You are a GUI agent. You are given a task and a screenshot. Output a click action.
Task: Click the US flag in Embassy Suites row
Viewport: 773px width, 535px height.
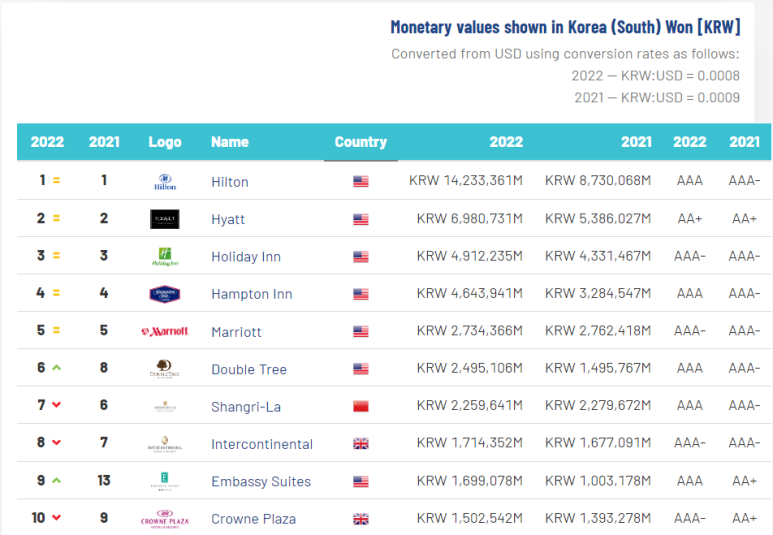click(x=361, y=481)
